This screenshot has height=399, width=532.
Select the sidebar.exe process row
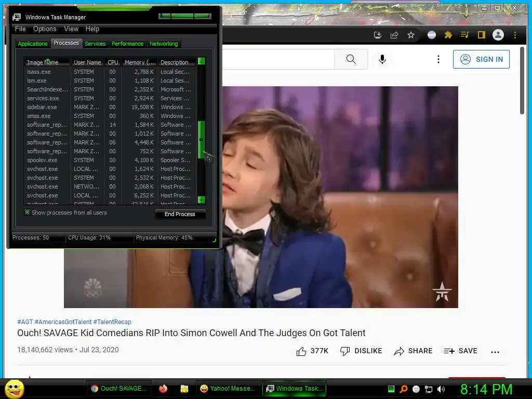click(110, 107)
